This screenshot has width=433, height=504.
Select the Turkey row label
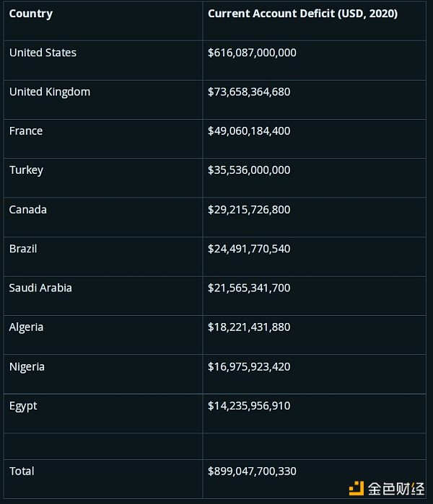click(x=27, y=170)
